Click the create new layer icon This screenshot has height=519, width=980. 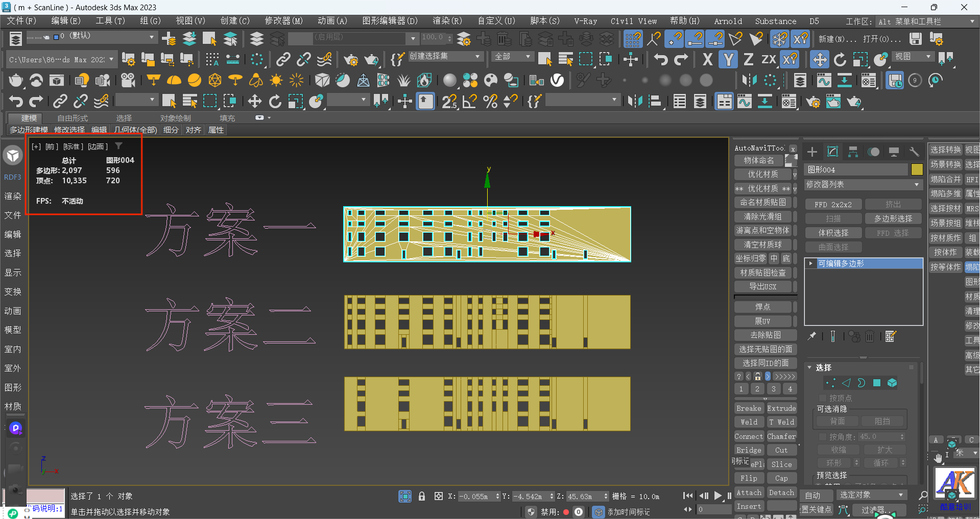pyautogui.click(x=169, y=39)
